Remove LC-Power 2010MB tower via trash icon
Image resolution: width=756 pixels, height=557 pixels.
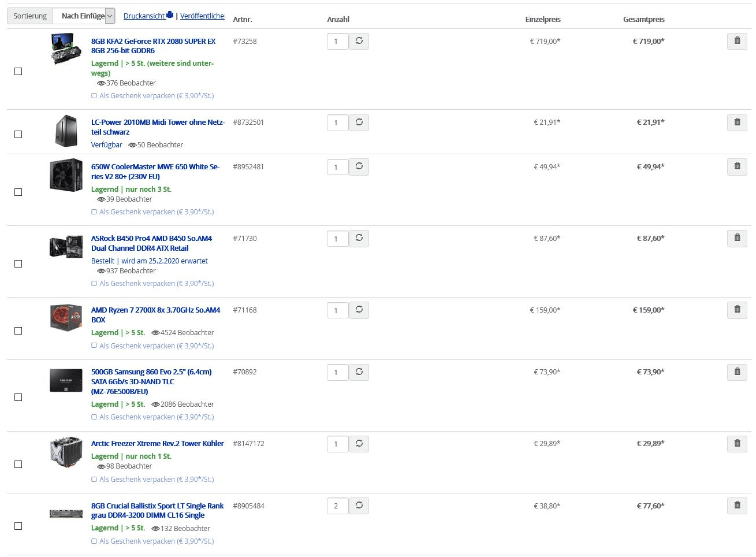tap(737, 122)
